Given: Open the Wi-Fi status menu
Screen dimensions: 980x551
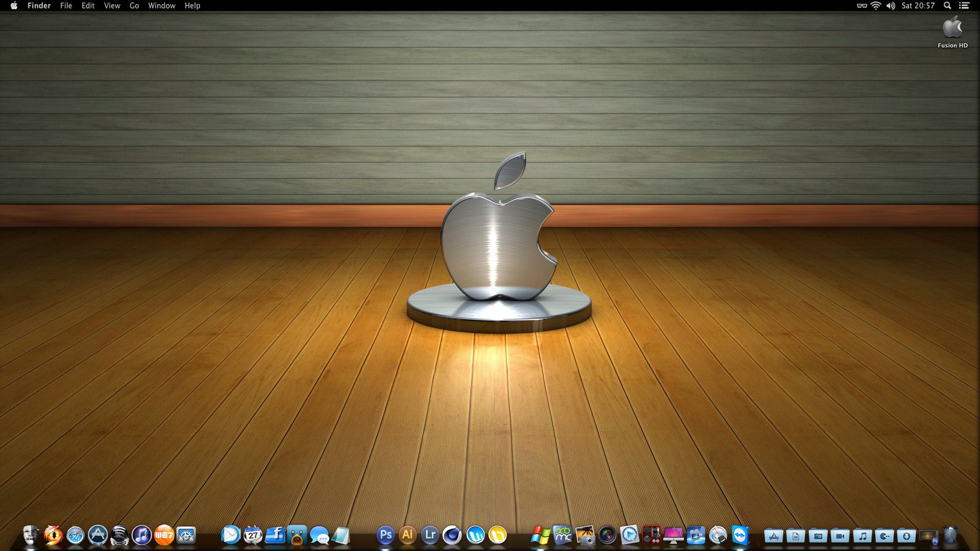Looking at the screenshot, I should click(876, 6).
